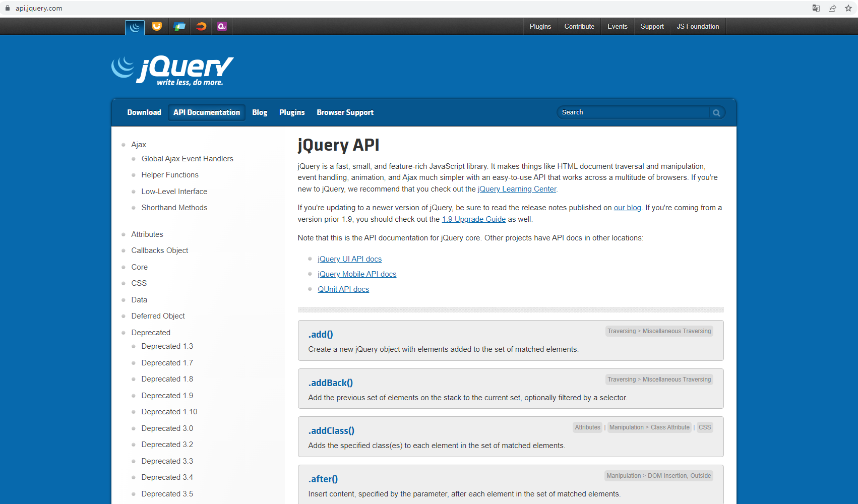This screenshot has height=504, width=858.
Task: Open the .add() method entry
Action: [x=321, y=335]
